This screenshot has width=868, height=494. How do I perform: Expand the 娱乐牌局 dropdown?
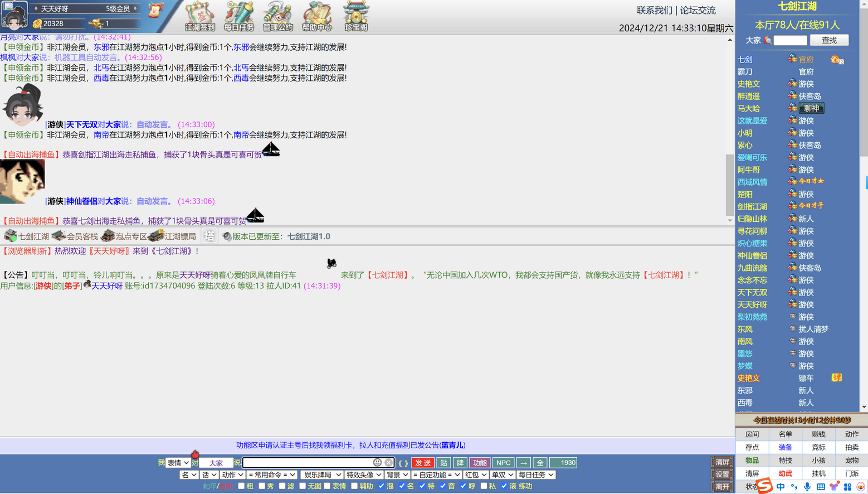tap(321, 475)
